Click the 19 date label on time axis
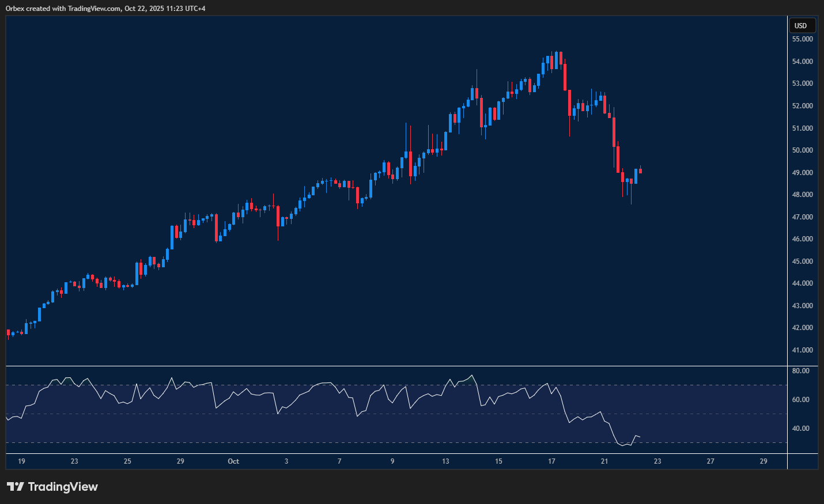Viewport: 824px width, 504px height. pyautogui.click(x=21, y=461)
